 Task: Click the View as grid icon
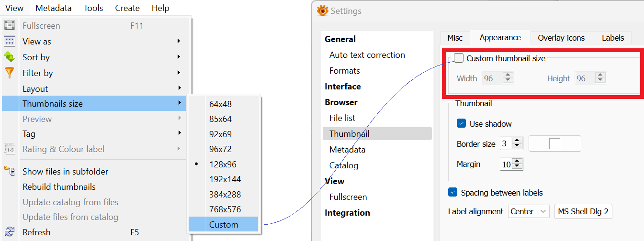[x=10, y=42]
